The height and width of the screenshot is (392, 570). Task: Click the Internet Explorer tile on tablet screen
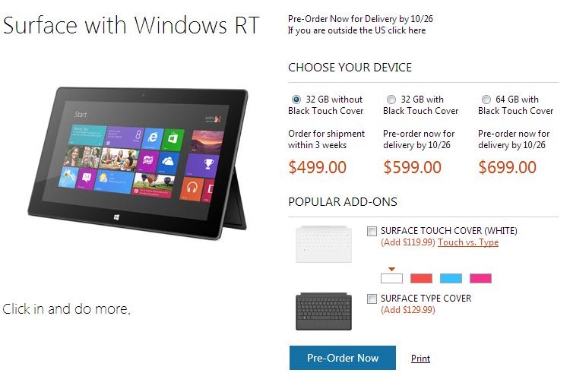pos(152,138)
